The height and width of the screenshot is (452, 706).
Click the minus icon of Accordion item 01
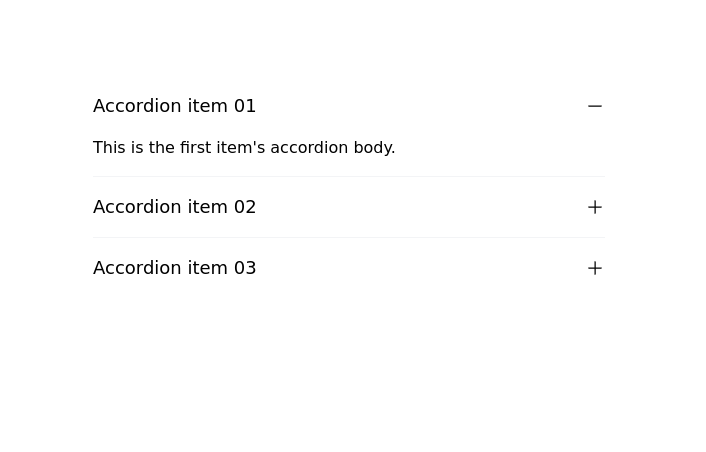click(594, 106)
